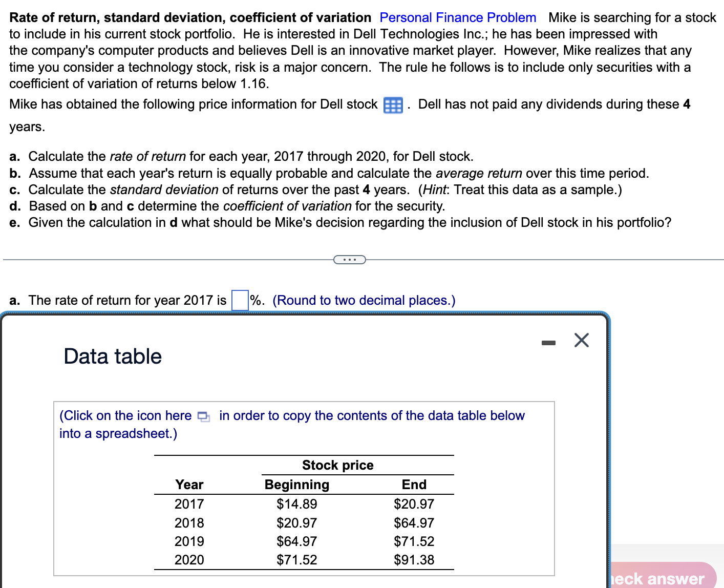Close the Data table popup

click(581, 340)
